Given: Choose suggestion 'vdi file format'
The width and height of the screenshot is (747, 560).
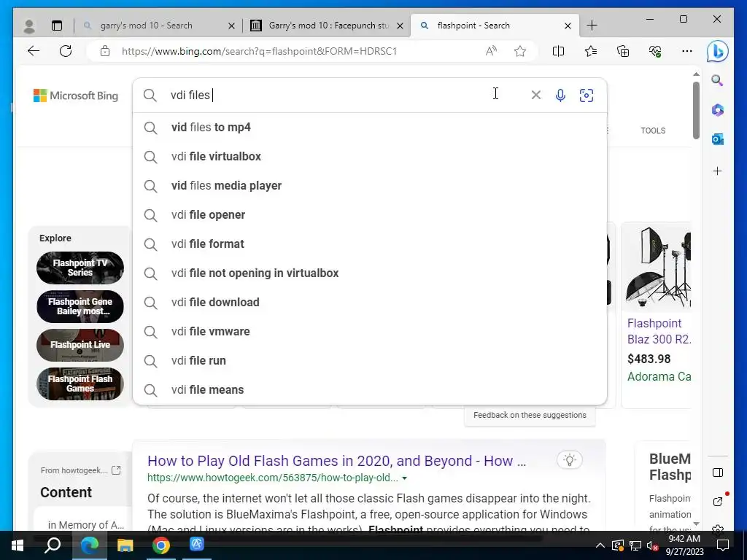Looking at the screenshot, I should click(x=370, y=244).
